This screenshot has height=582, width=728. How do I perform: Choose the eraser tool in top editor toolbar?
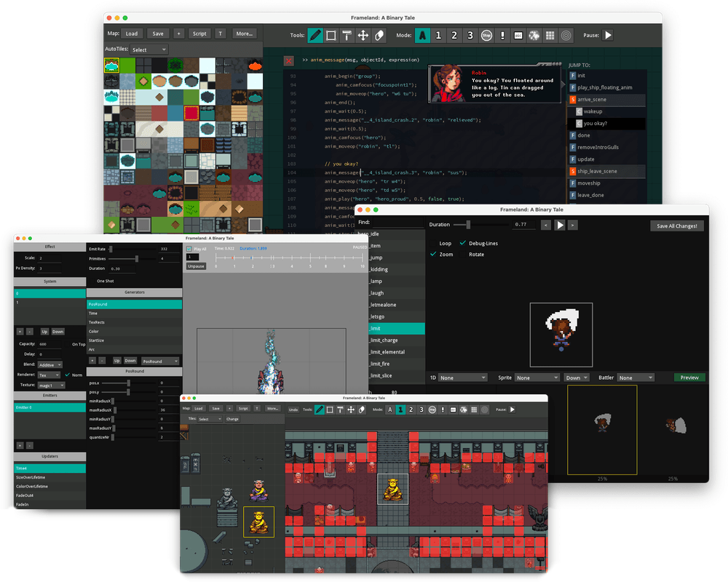[379, 35]
